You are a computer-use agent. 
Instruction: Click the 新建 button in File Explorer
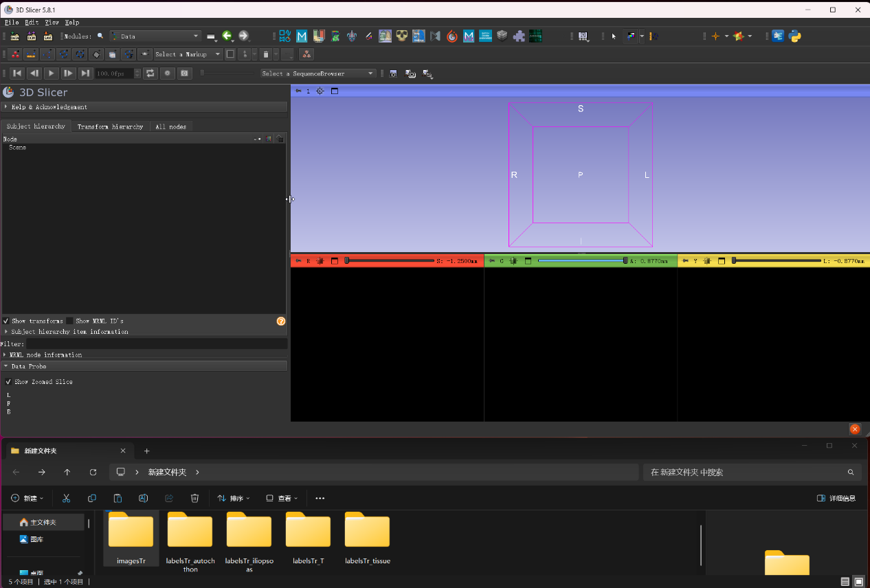click(x=27, y=498)
